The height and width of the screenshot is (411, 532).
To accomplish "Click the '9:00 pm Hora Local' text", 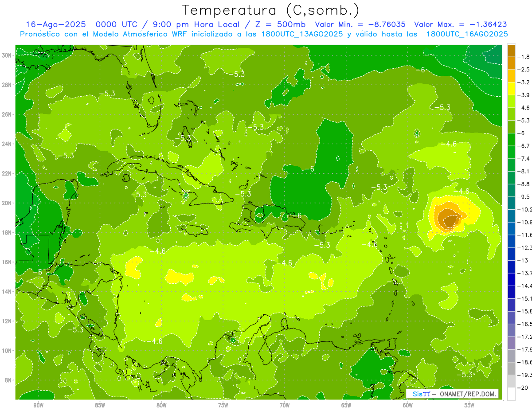I will 197,24.
